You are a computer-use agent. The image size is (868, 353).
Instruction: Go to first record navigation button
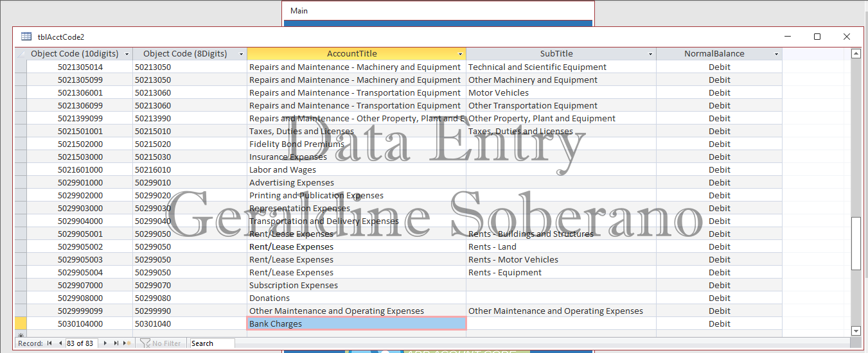(49, 343)
